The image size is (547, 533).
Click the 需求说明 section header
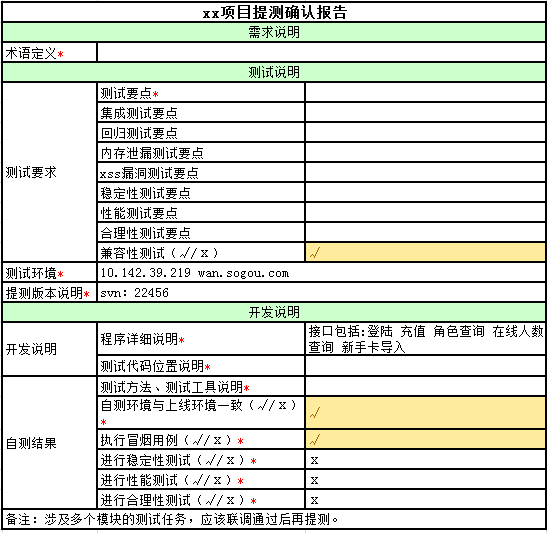click(274, 32)
